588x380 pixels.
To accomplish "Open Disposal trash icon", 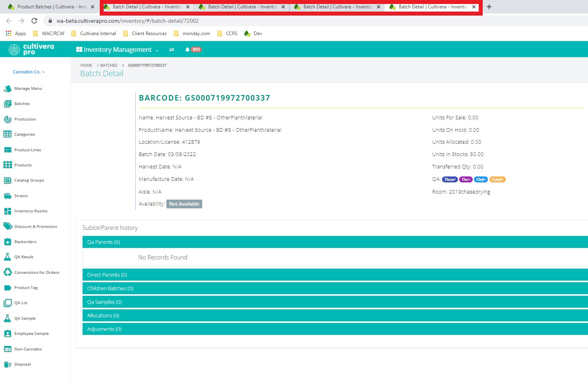I will pos(8,364).
